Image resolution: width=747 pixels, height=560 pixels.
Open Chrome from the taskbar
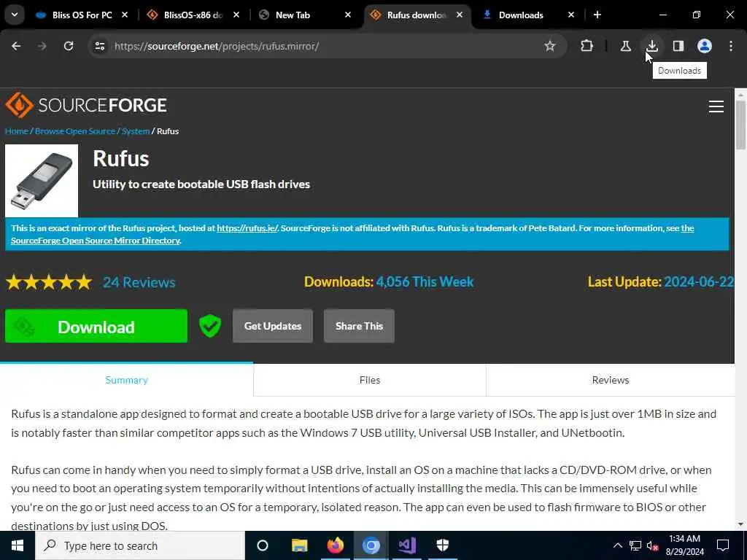coord(371,545)
